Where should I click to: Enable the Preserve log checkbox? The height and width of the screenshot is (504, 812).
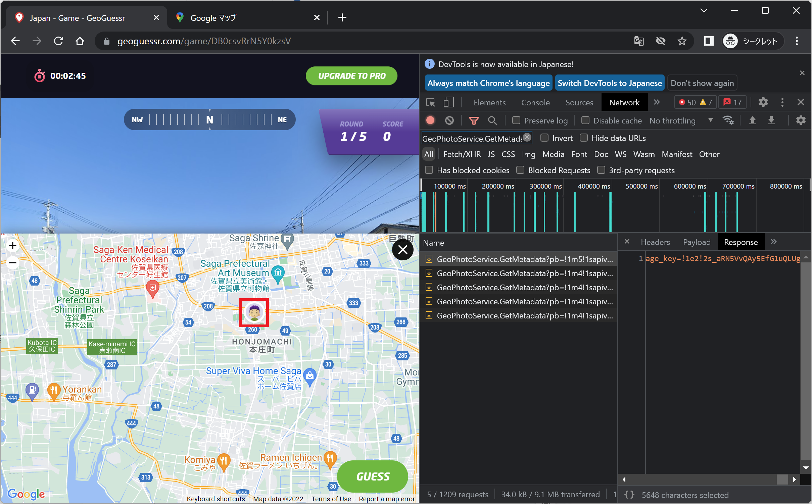(516, 120)
